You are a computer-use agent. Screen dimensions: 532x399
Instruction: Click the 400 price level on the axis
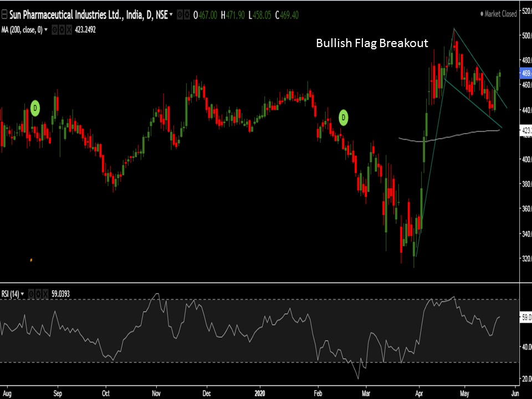[526, 159]
